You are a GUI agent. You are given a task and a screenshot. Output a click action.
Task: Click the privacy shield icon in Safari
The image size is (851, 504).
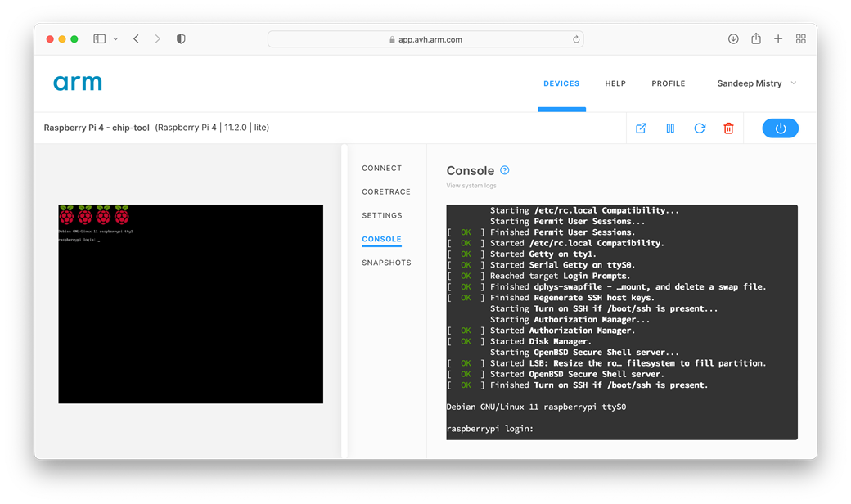pos(182,39)
